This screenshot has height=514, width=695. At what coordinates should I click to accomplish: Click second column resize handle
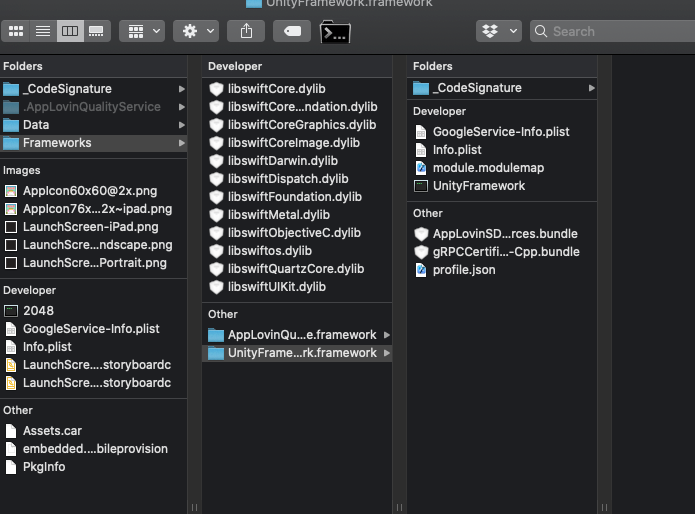pyautogui.click(x=399, y=507)
